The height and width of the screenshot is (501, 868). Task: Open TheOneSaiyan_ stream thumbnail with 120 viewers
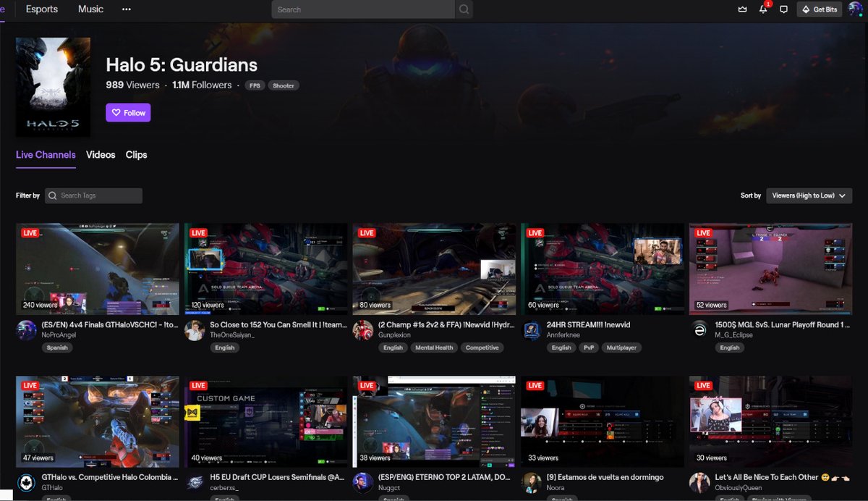click(x=266, y=269)
